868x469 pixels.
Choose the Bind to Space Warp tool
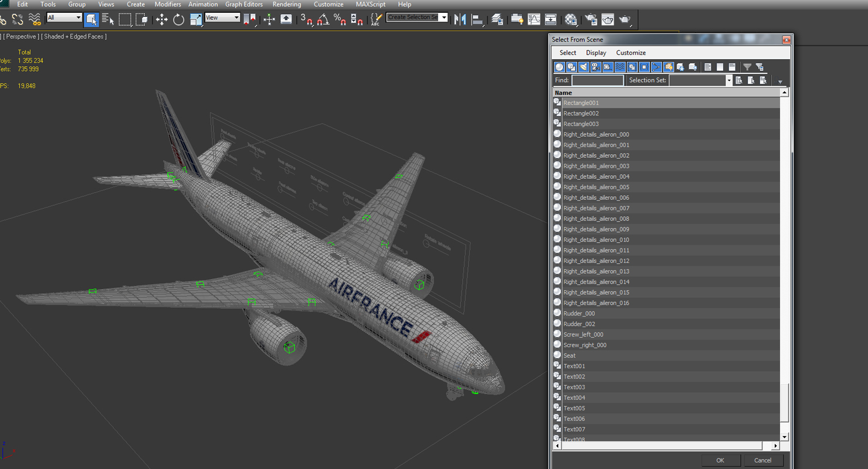(35, 19)
